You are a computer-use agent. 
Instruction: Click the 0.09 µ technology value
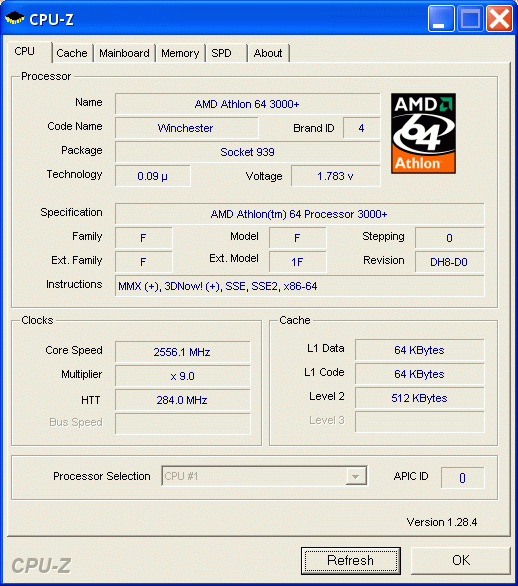tap(152, 176)
